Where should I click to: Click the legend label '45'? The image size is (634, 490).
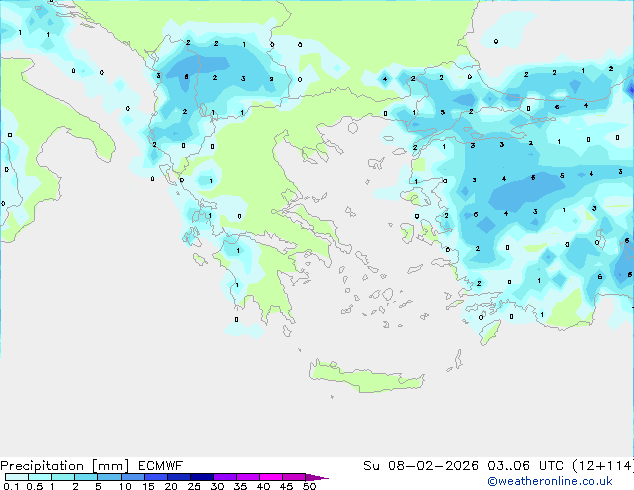pyautogui.click(x=286, y=486)
